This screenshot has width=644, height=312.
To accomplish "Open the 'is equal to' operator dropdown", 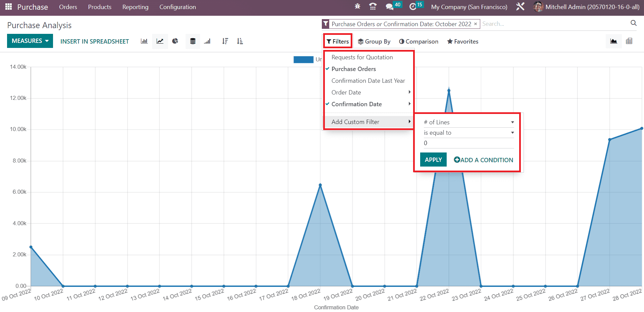I will pos(468,133).
